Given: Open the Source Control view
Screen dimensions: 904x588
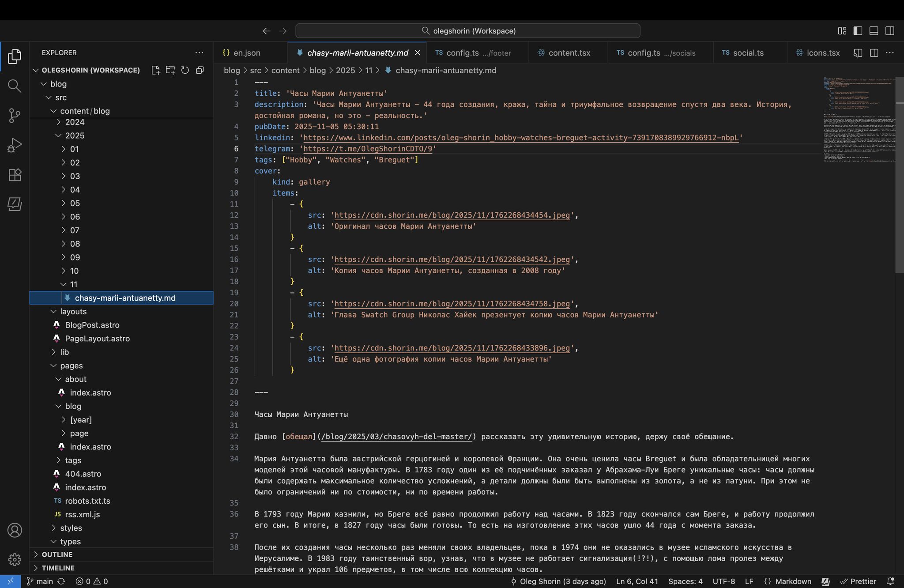Looking at the screenshot, I should [x=15, y=116].
